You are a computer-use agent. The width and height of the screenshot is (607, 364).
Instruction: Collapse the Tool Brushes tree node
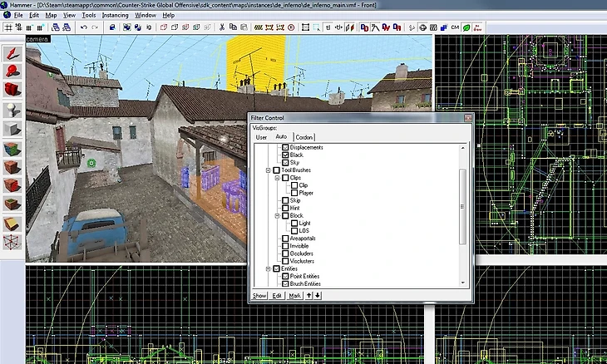click(x=268, y=170)
